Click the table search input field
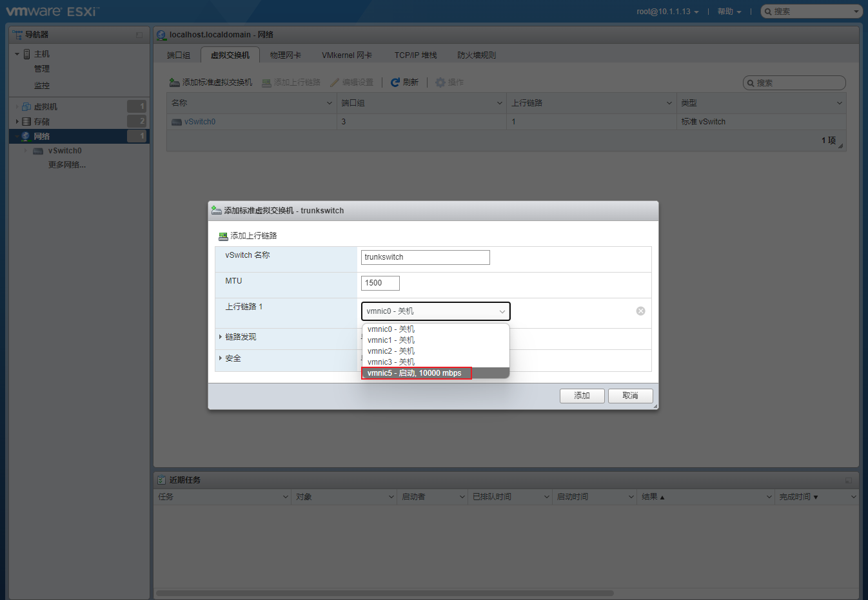This screenshot has width=868, height=600. coord(794,83)
